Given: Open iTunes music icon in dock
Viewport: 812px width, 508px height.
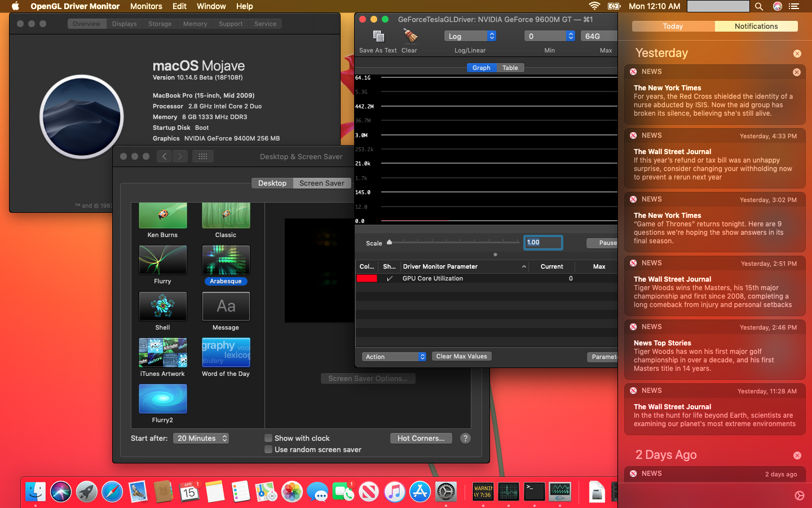Looking at the screenshot, I should click(x=395, y=492).
